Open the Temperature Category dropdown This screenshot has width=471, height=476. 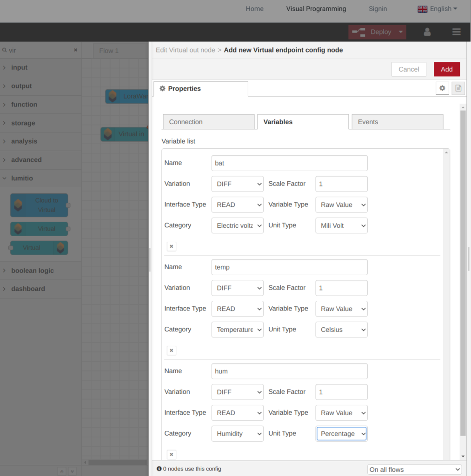click(238, 330)
